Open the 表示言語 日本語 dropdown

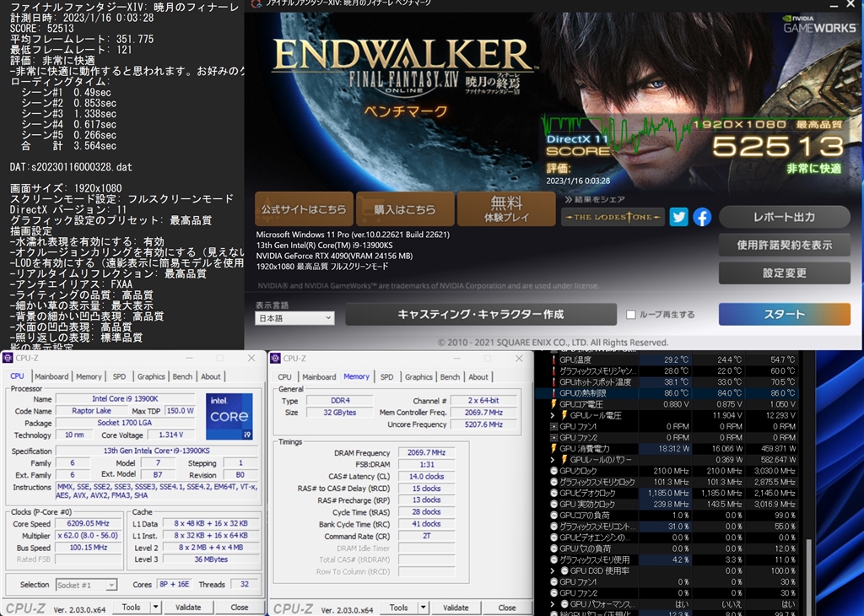click(x=294, y=318)
